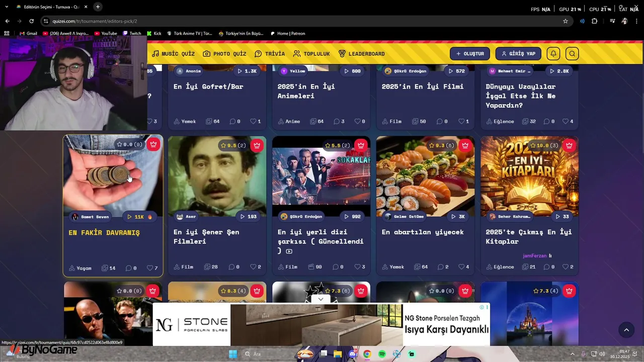Open the Leaderboard page
This screenshot has height=362, width=644.
pyautogui.click(x=361, y=54)
